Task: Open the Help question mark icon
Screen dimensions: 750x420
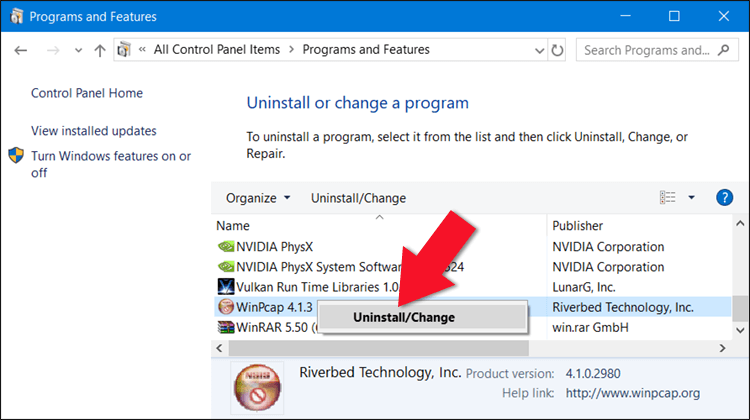Action: coord(725,198)
